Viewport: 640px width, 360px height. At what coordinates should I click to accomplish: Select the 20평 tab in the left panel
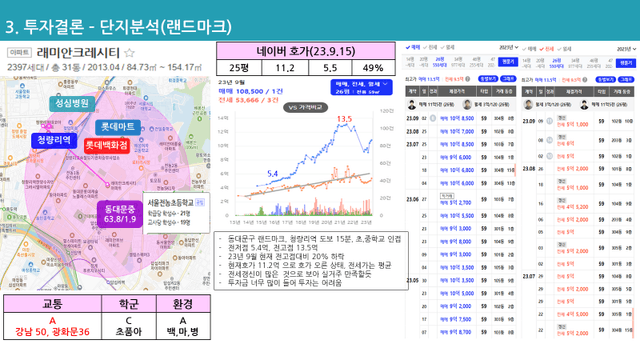(x=424, y=62)
